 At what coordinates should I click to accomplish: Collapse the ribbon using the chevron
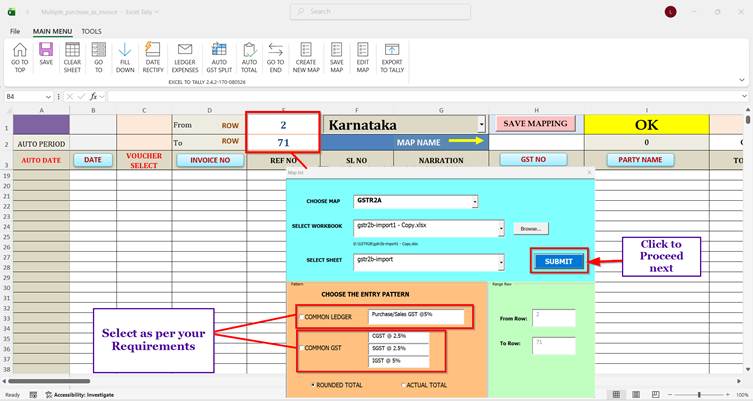tap(742, 80)
